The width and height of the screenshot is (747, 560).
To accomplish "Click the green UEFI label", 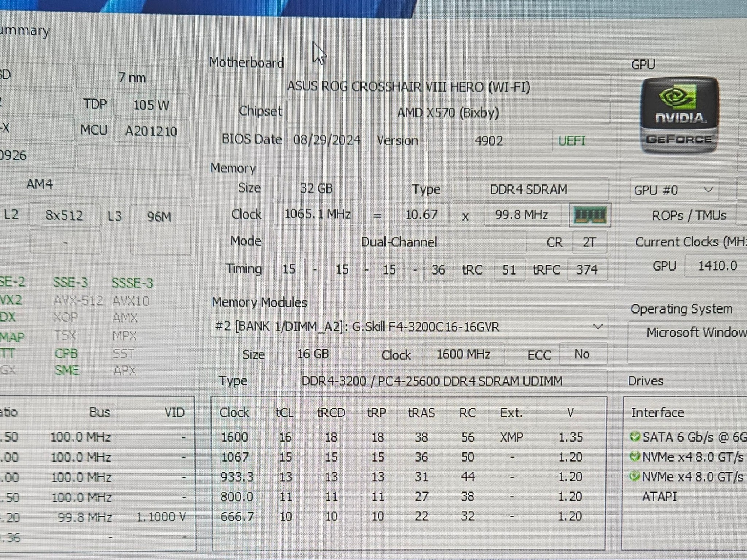I will 572,141.
